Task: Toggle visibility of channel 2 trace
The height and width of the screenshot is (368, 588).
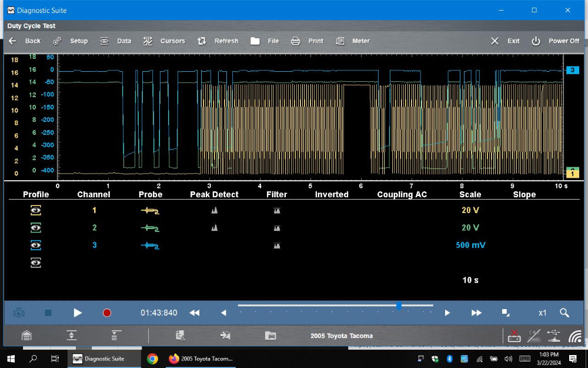Action: tap(36, 228)
